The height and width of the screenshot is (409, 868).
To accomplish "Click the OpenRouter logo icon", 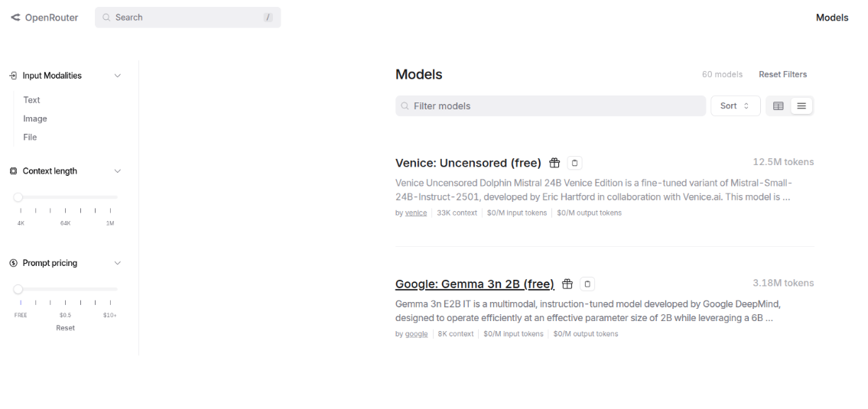I will pos(15,18).
